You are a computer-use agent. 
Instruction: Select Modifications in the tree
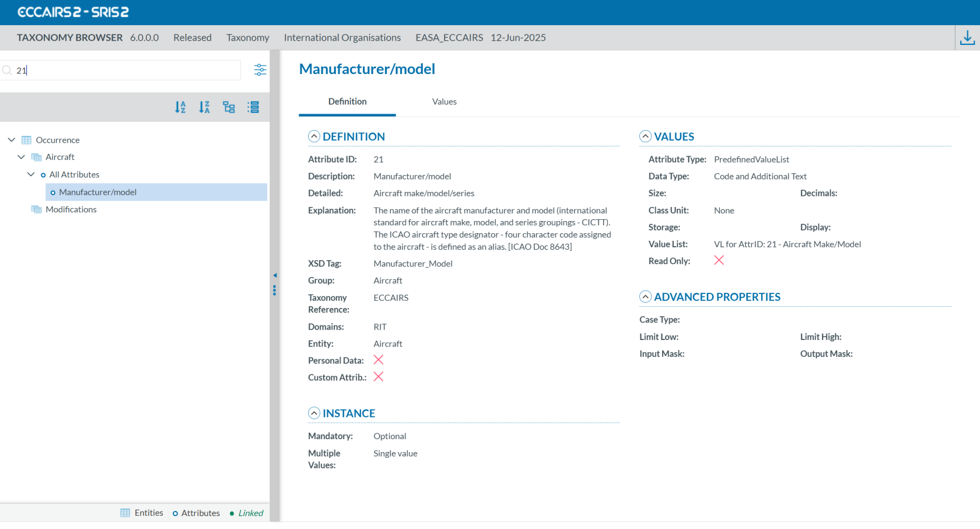click(71, 209)
